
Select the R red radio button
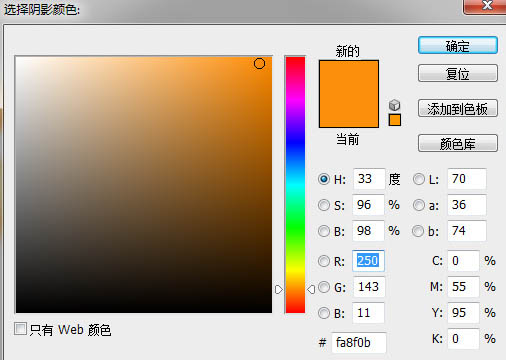(x=324, y=261)
